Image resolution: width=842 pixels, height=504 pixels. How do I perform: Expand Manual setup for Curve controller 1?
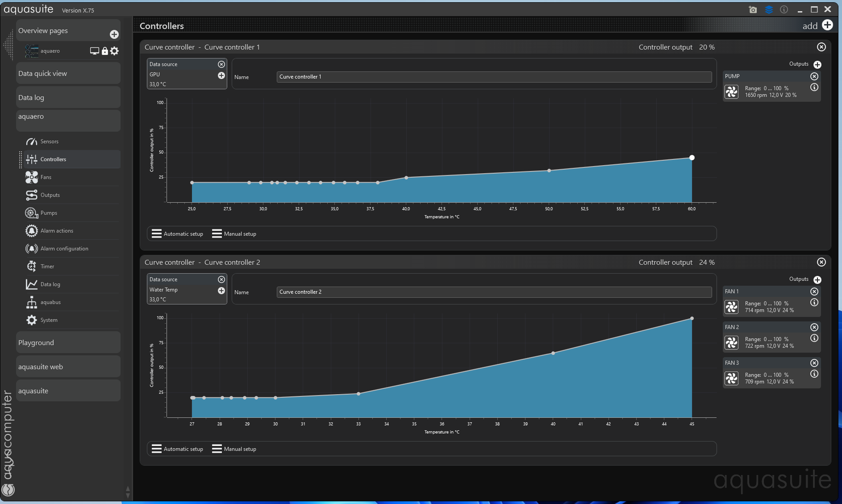tap(234, 233)
